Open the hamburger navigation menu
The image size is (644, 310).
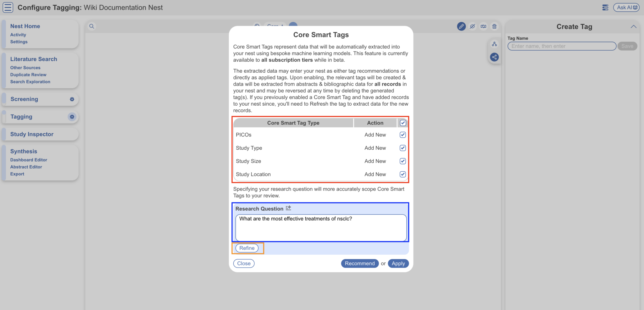(x=8, y=7)
